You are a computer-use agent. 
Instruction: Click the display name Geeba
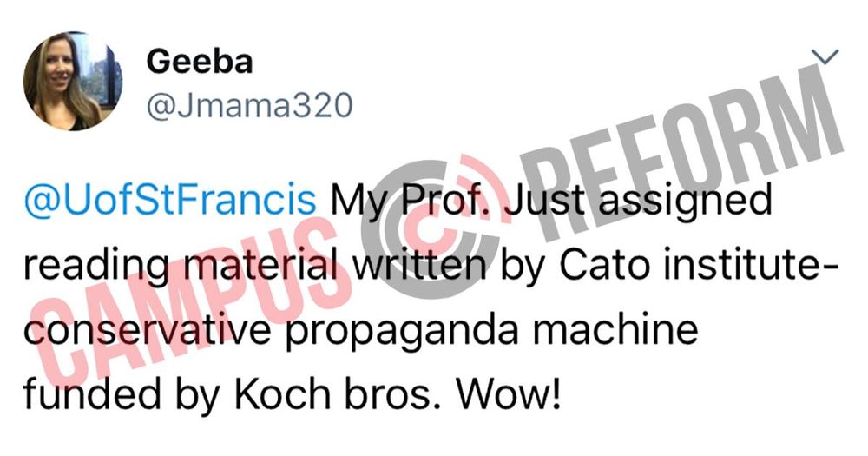click(200, 62)
